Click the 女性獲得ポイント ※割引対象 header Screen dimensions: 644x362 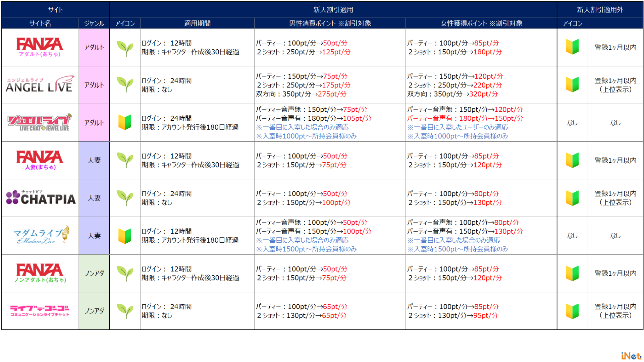pos(481,23)
